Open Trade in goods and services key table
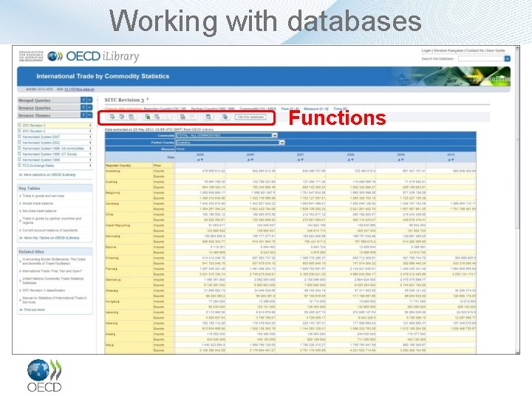The image size is (532, 399). (x=43, y=196)
